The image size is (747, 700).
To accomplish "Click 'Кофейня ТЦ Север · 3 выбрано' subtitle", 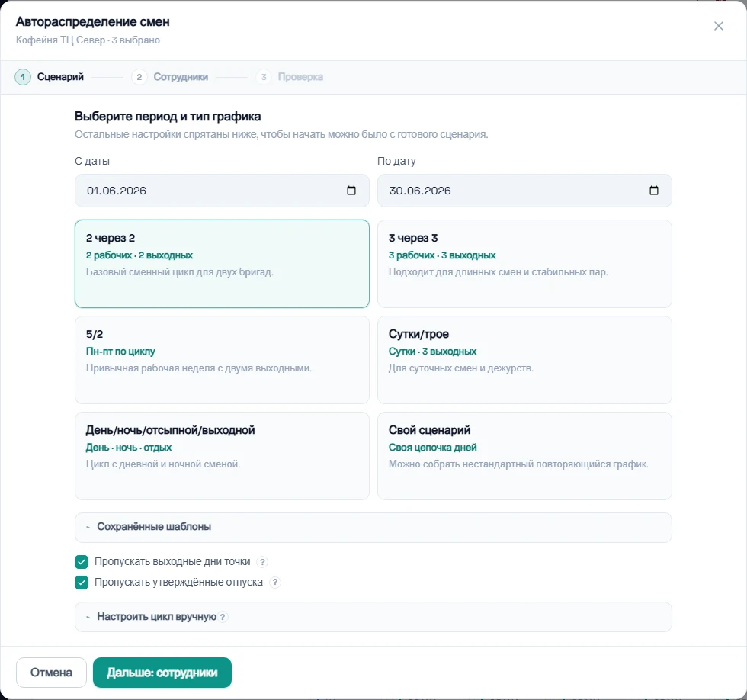I will [88, 40].
